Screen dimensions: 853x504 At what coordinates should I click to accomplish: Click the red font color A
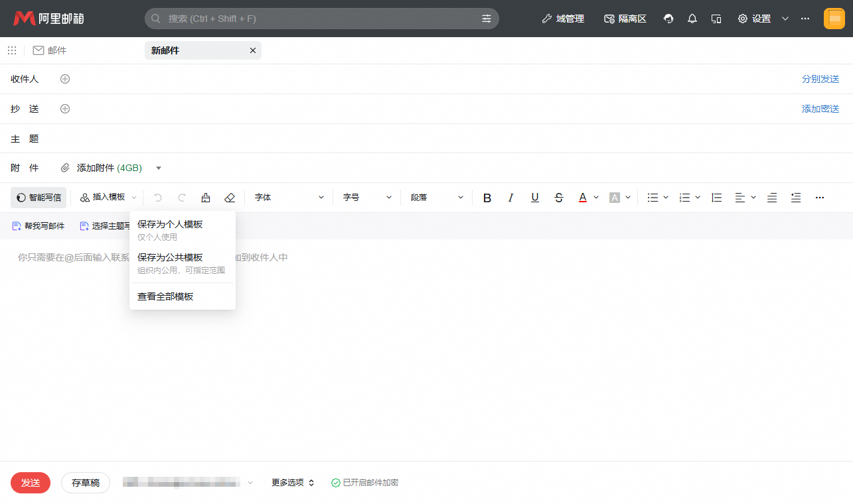(x=582, y=198)
